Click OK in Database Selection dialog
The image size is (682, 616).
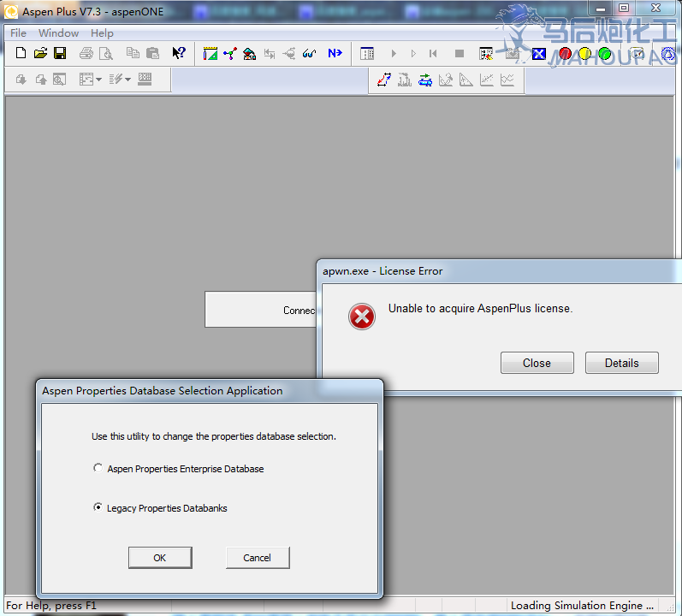[x=160, y=558]
